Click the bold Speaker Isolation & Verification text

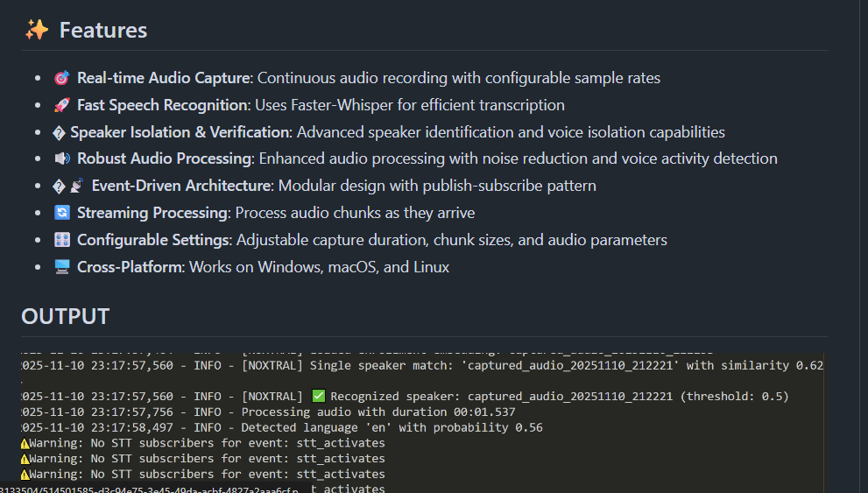[x=180, y=132]
